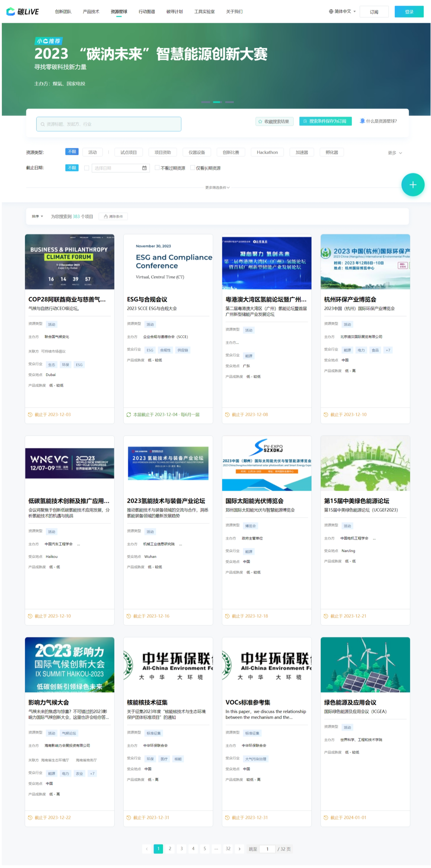Click the clock icon beside 截止于 2023-12-18
431x868 pixels.
tap(227, 616)
